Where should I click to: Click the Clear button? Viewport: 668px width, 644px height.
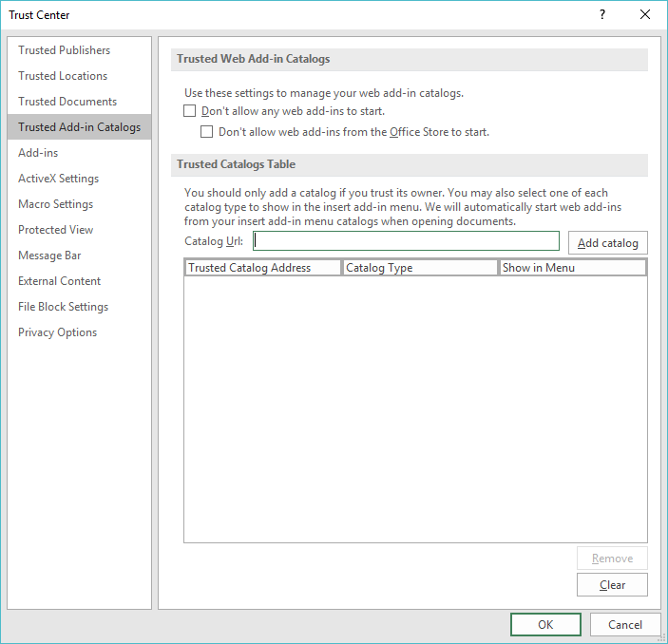pos(612,585)
